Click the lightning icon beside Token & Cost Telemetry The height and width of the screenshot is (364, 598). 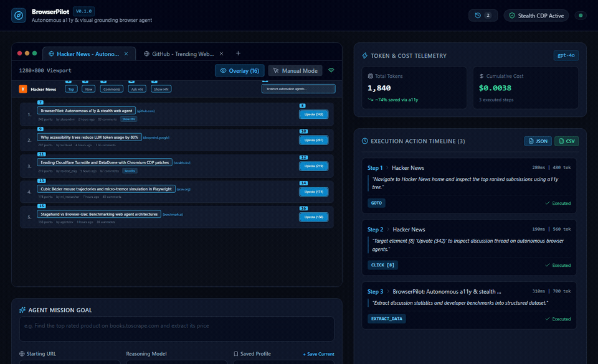(x=365, y=56)
